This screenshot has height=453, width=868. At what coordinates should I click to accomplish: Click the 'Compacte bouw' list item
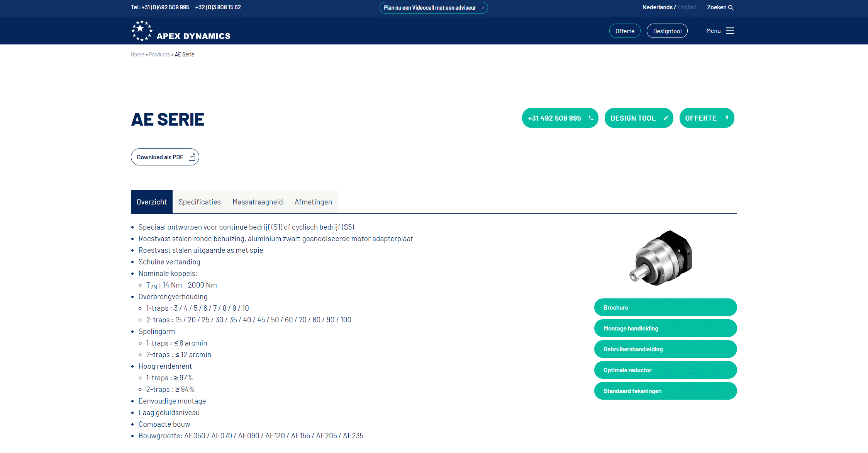pos(164,424)
